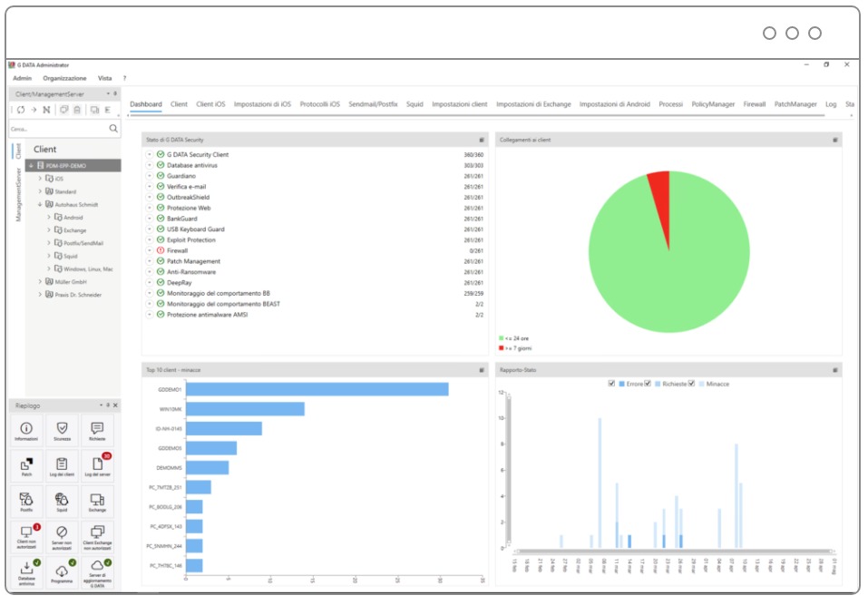The height and width of the screenshot is (605, 868).
Task: Collapse the Autohaus Schmidt node
Action: (x=40, y=204)
